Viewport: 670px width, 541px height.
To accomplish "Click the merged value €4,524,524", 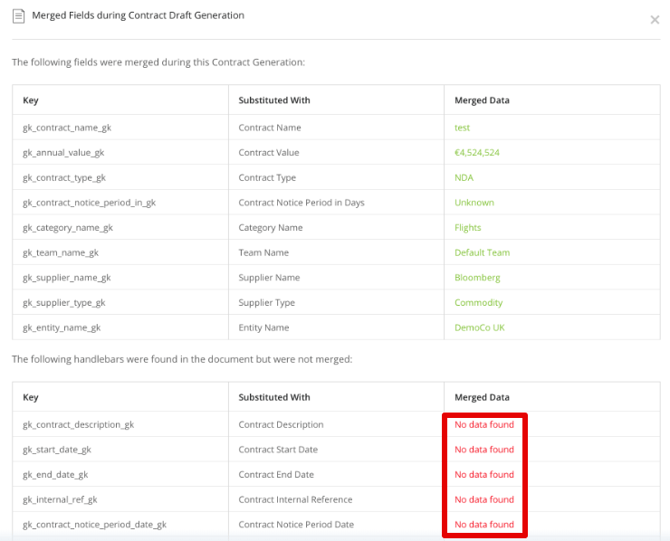I will [x=477, y=153].
